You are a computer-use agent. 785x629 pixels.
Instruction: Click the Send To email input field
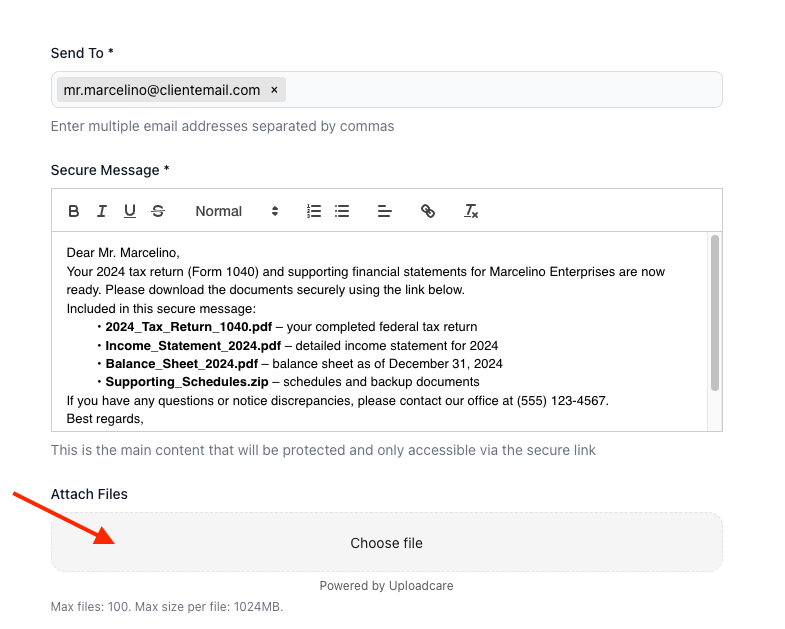tap(500, 90)
